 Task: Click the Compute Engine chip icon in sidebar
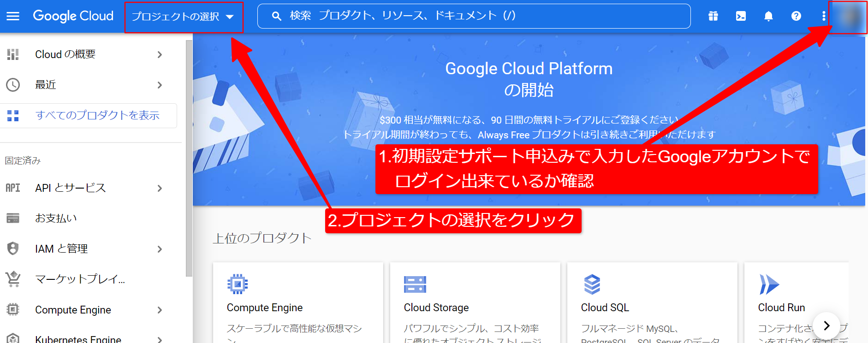[x=13, y=309]
